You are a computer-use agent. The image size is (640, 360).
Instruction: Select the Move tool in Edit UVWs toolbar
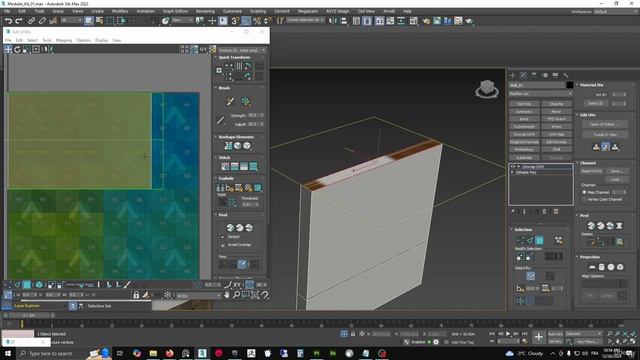(8, 49)
